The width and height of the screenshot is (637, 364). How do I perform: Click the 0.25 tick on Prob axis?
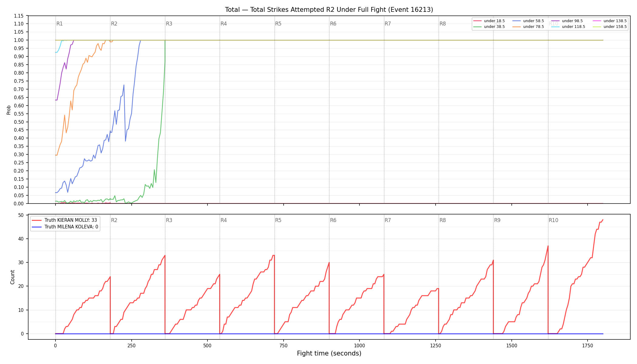(x=19, y=163)
